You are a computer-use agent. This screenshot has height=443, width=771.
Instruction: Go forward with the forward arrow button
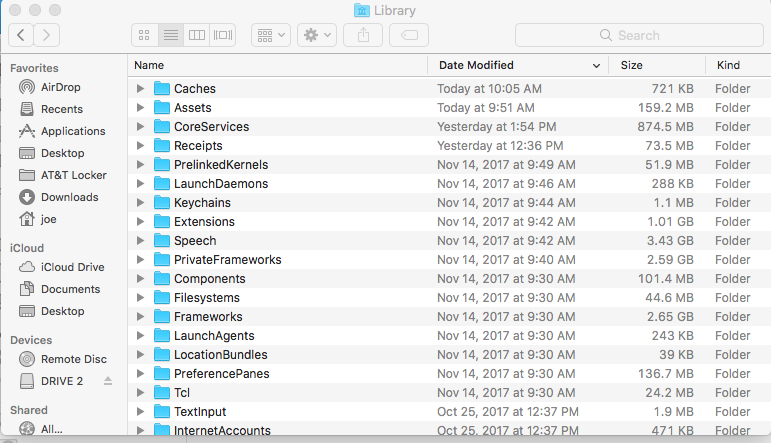47,35
